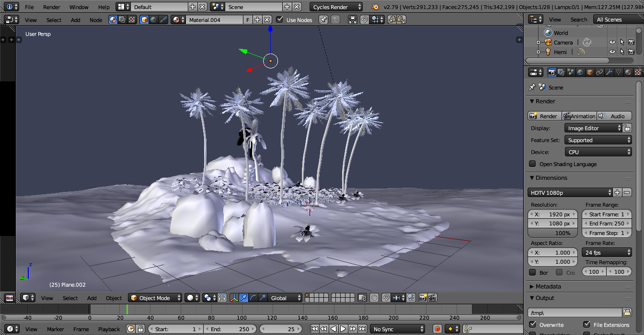Viewport: 644px width, 335px height.
Task: Open the World properties globe tab
Action: [x=580, y=72]
